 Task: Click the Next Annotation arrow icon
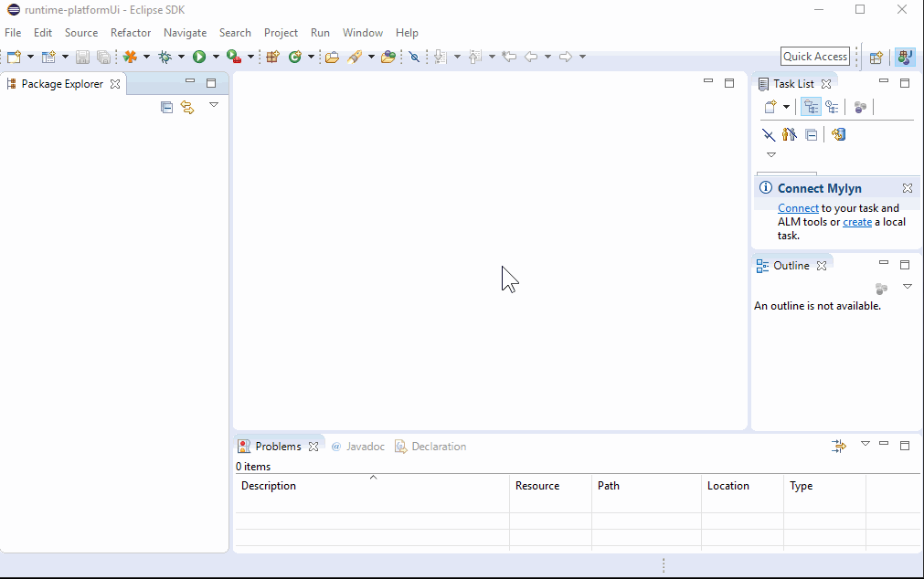(441, 57)
